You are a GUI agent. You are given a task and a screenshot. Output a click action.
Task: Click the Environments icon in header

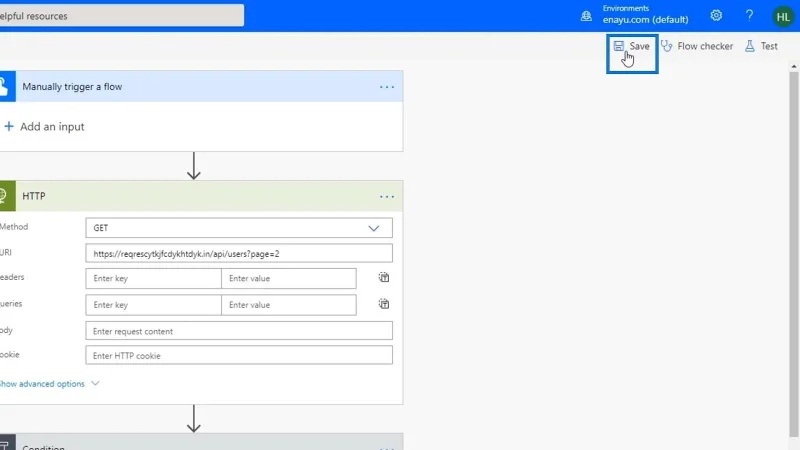click(586, 16)
